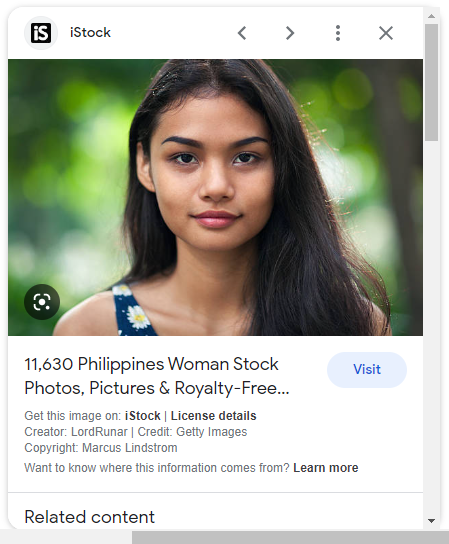Click the vertical scrollbar down arrow
The width and height of the screenshot is (449, 544).
point(431,520)
